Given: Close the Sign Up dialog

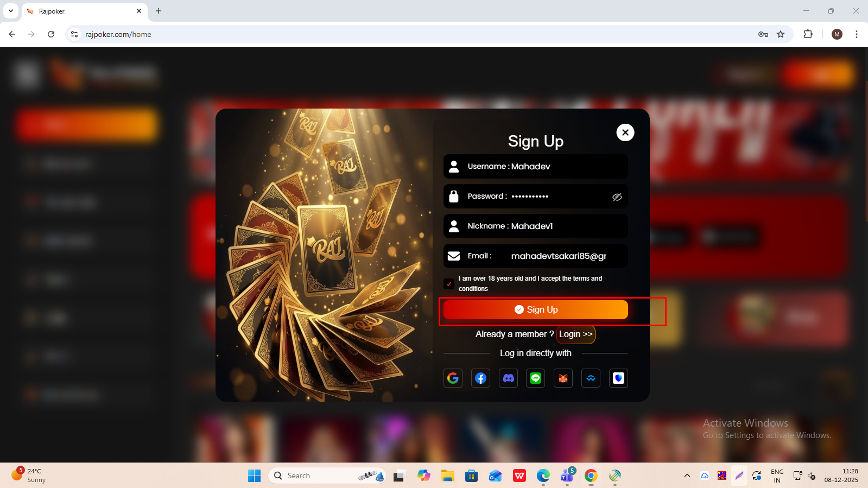Looking at the screenshot, I should tap(625, 132).
